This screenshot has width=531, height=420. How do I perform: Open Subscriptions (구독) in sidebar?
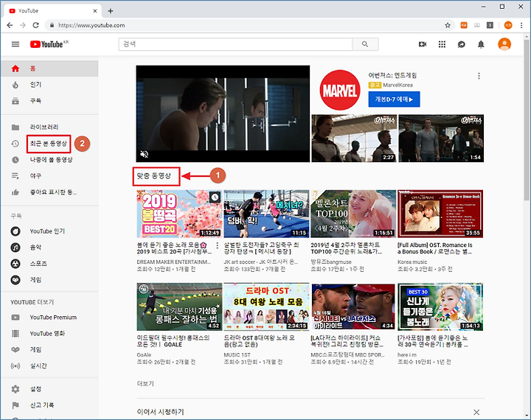pos(49,101)
